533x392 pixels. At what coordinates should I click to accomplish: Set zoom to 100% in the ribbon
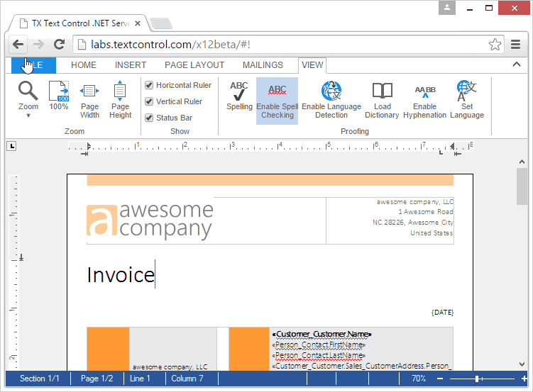tap(59, 96)
